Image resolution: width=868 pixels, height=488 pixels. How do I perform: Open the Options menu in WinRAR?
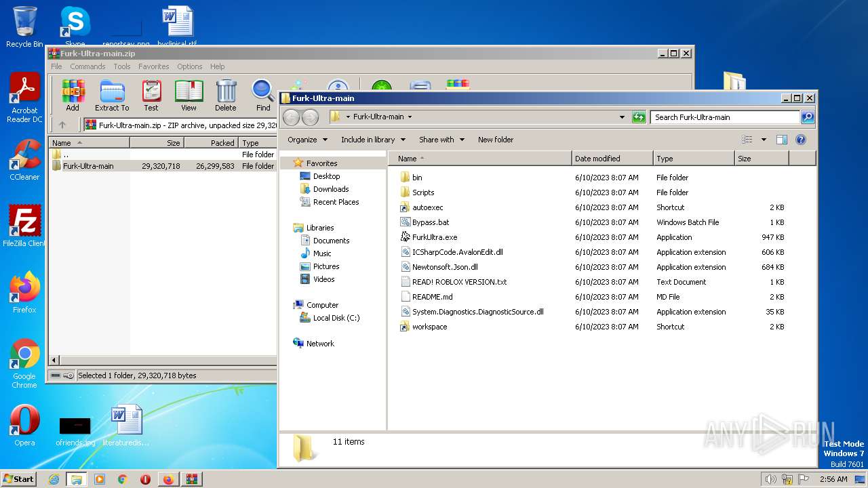(x=190, y=66)
